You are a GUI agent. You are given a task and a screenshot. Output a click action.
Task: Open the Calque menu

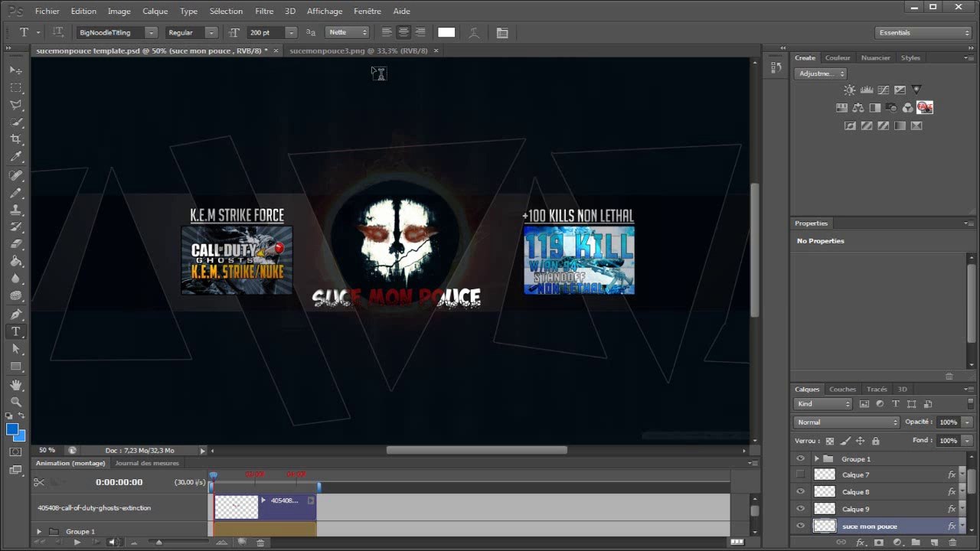(x=155, y=11)
